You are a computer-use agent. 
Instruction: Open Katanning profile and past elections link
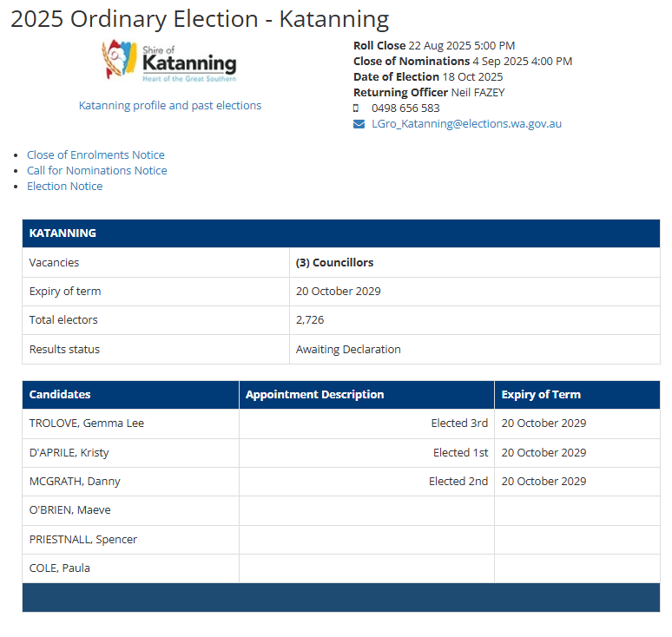[170, 106]
